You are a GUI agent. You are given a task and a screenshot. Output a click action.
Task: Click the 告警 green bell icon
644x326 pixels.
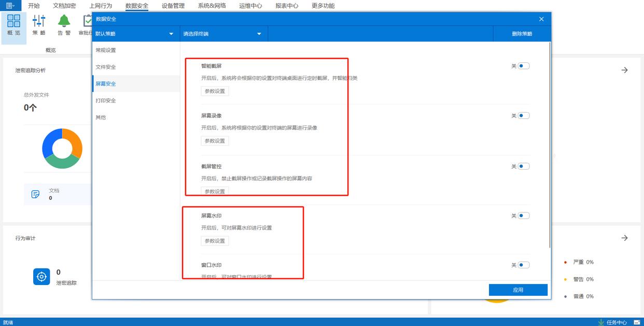64,21
